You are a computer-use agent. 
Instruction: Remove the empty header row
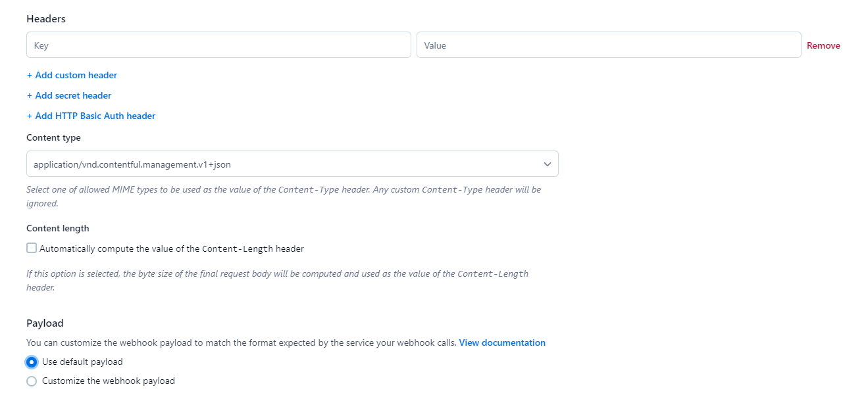click(823, 45)
